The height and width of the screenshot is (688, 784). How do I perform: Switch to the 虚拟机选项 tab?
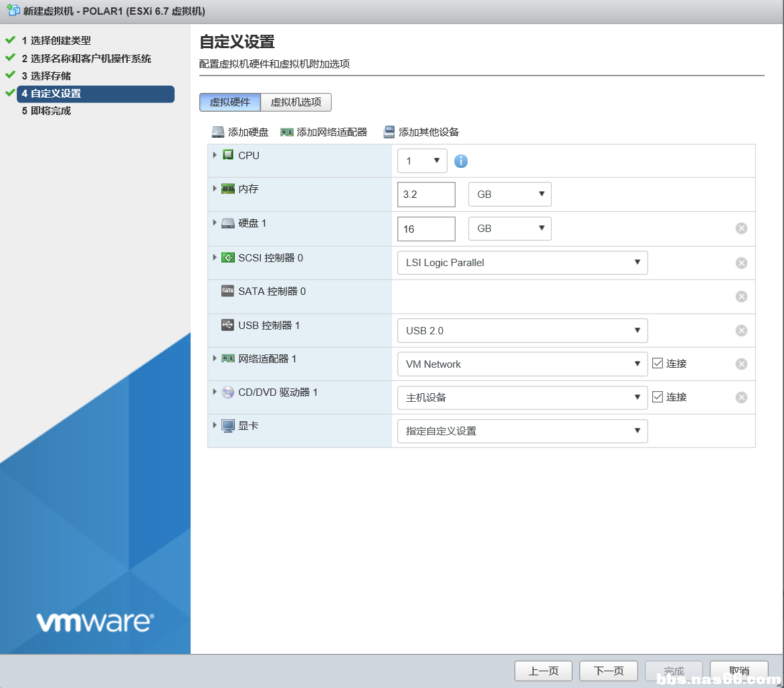(x=296, y=102)
